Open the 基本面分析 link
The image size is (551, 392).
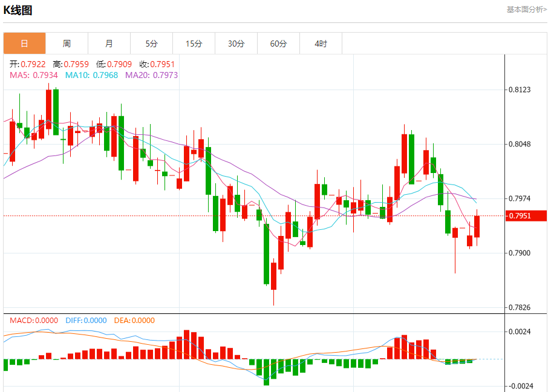click(526, 10)
